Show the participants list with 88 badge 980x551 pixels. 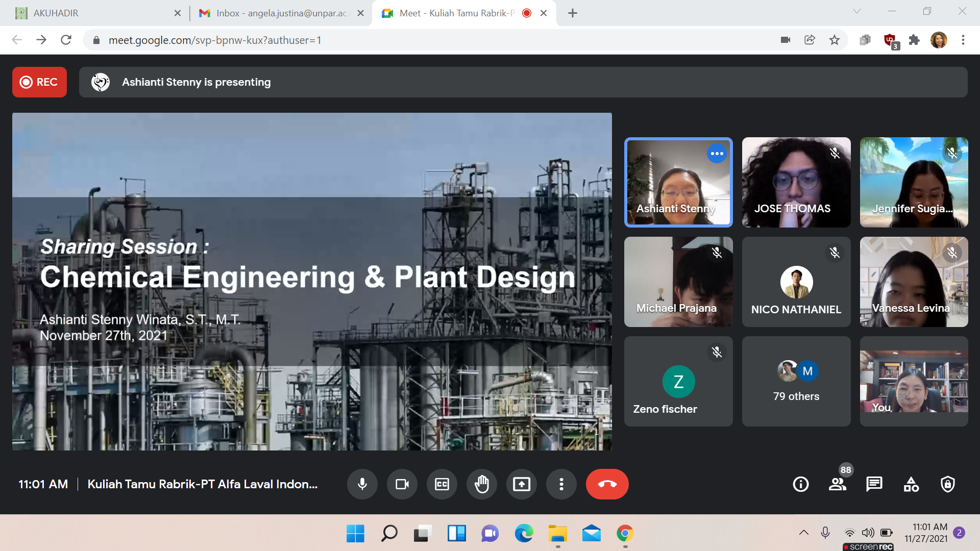(x=837, y=484)
